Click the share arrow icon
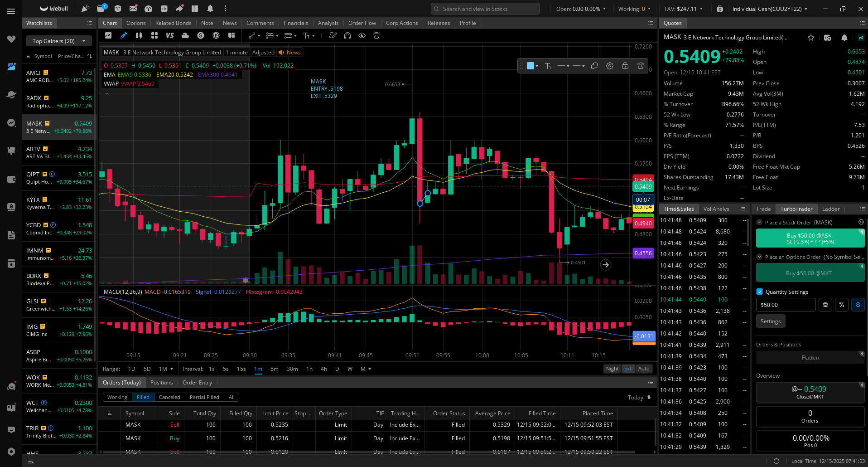The width and height of the screenshot is (868, 467). 179,9
